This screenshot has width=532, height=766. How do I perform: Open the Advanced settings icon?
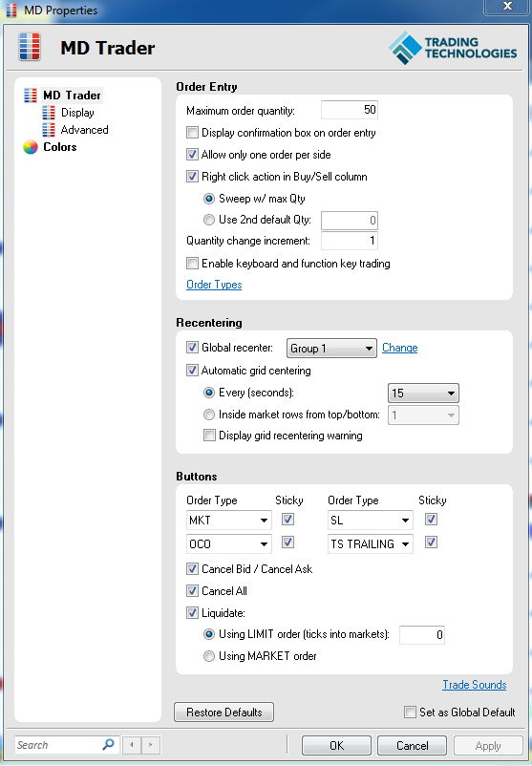point(49,130)
